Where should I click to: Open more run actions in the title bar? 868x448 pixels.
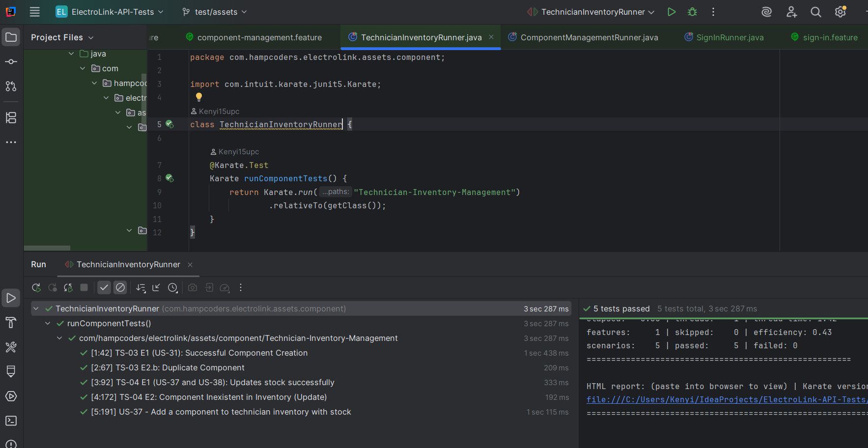click(713, 12)
